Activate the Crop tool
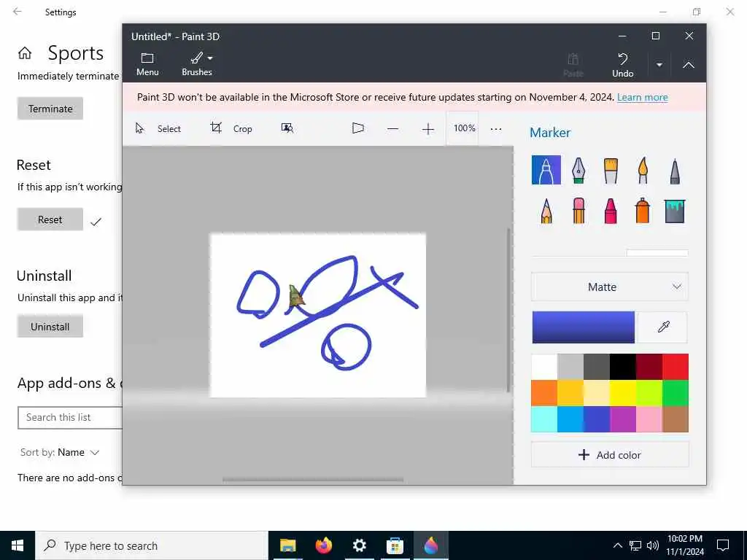The image size is (747, 560). click(x=231, y=128)
